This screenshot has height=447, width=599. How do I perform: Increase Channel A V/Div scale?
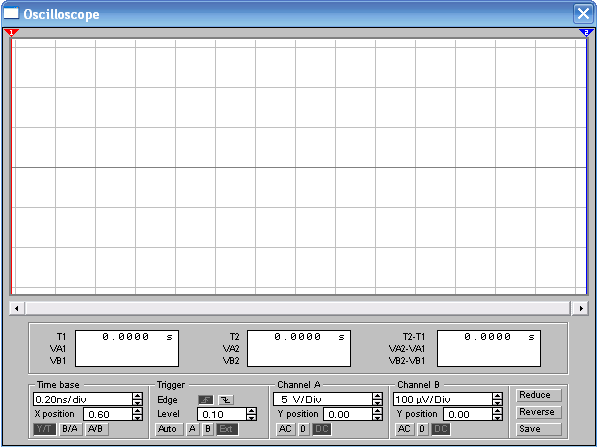(x=377, y=396)
